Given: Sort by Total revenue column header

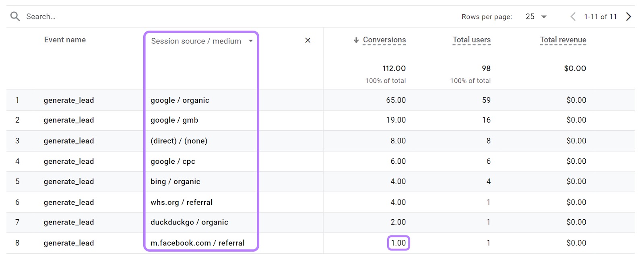Looking at the screenshot, I should 563,40.
